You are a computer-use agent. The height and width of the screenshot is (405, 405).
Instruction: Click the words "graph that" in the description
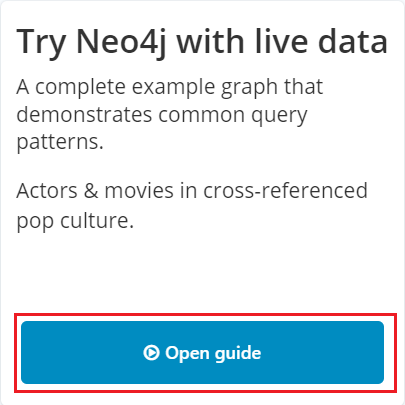(272, 88)
